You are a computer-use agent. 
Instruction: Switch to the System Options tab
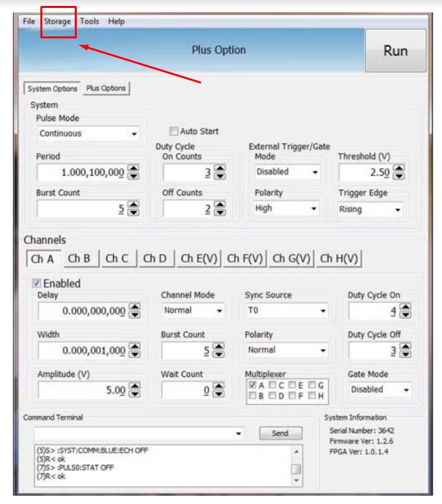pyautogui.click(x=52, y=89)
